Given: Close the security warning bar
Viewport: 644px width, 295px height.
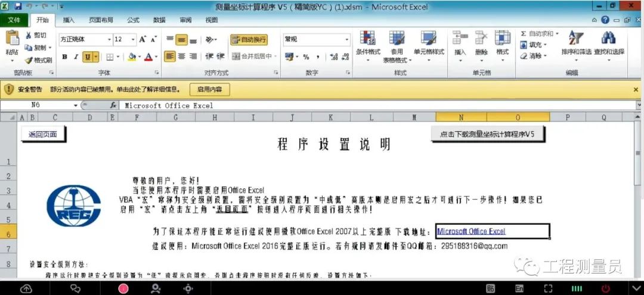Looking at the screenshot, I should 636,89.
